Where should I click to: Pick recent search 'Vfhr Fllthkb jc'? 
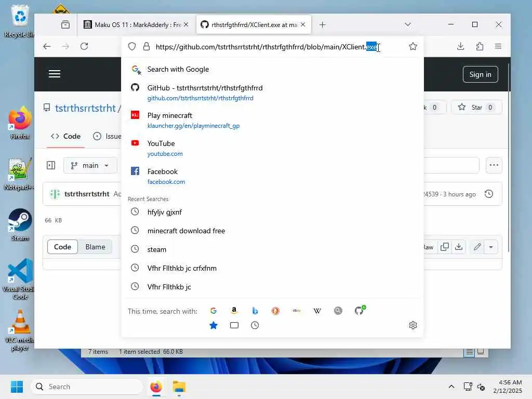point(272,287)
